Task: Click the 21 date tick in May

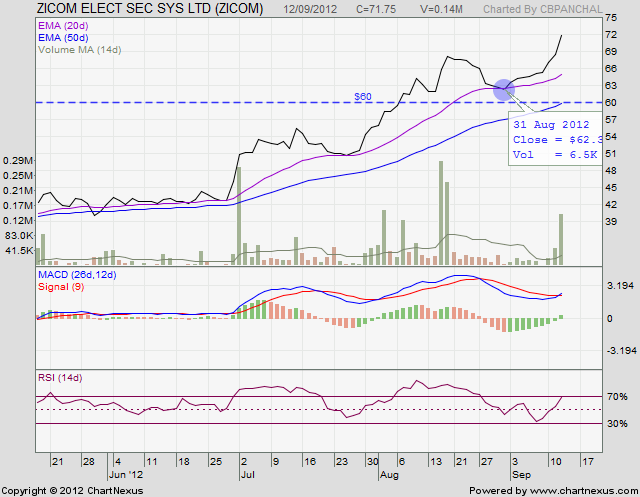Action: (x=58, y=462)
